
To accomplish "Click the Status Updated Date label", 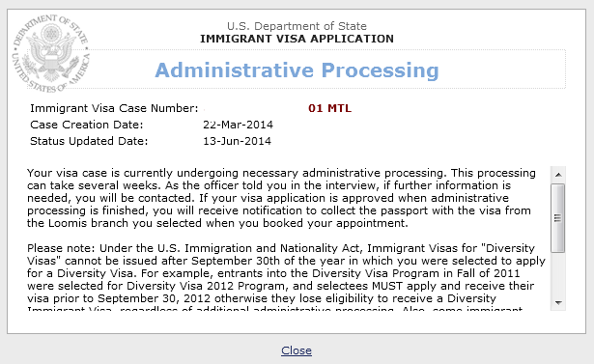I will tap(89, 141).
